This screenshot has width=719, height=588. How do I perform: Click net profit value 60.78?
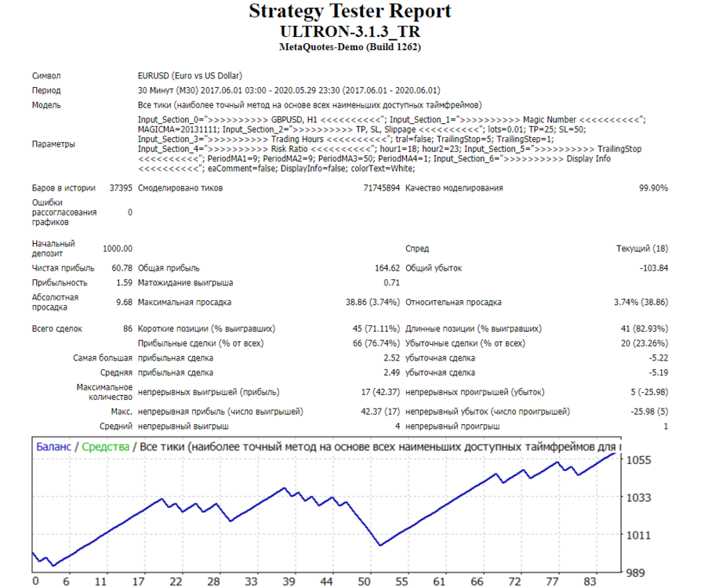point(122,268)
